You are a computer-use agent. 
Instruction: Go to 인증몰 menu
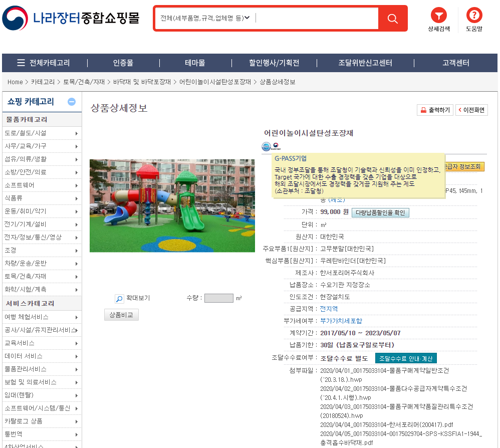123,63
